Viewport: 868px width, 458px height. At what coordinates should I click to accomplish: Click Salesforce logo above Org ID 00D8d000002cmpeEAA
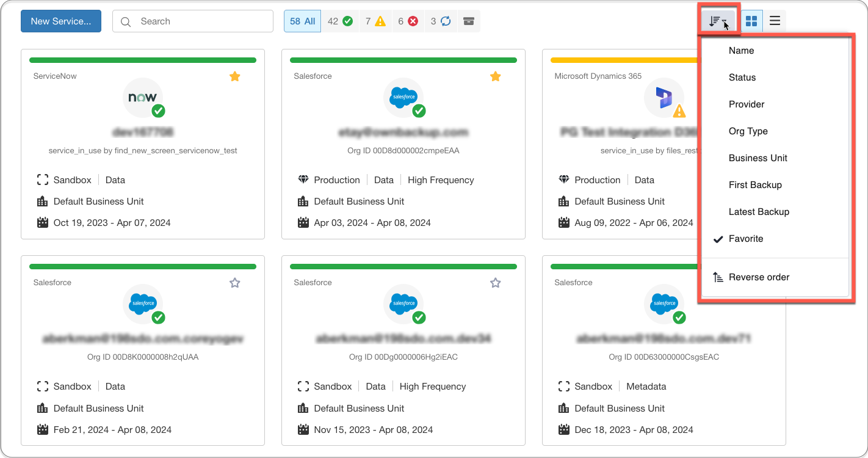pyautogui.click(x=403, y=98)
